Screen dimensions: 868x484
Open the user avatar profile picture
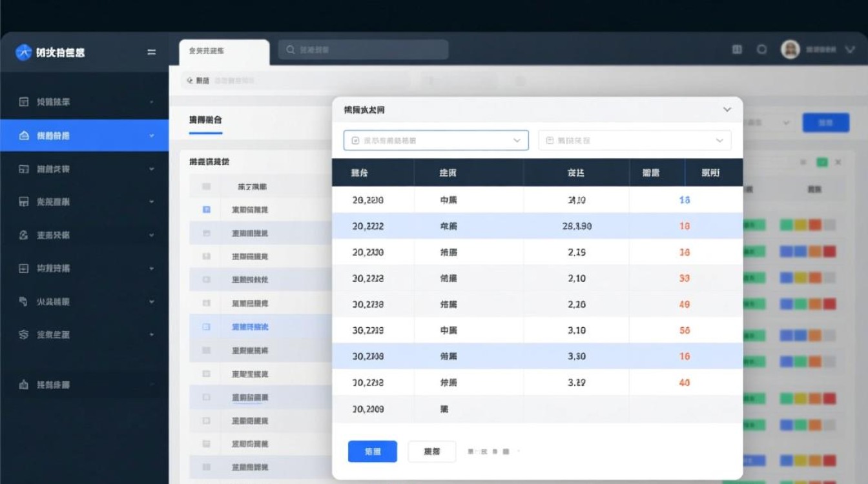click(790, 50)
